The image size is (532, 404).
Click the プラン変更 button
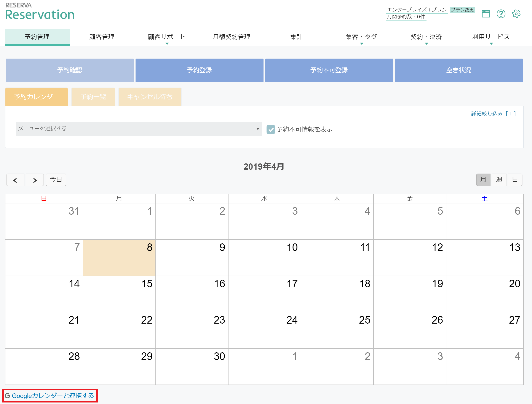(x=462, y=10)
